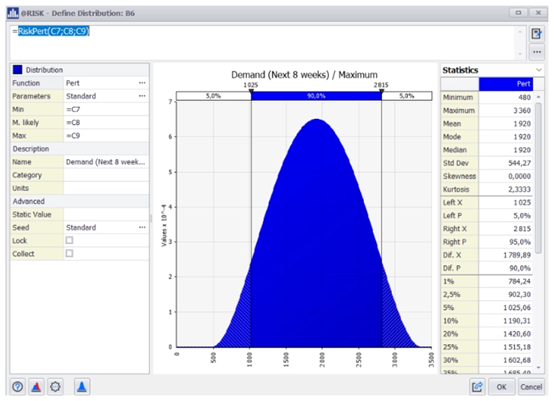Click the formula edit icon at top right
554x401 pixels.
tap(536, 34)
